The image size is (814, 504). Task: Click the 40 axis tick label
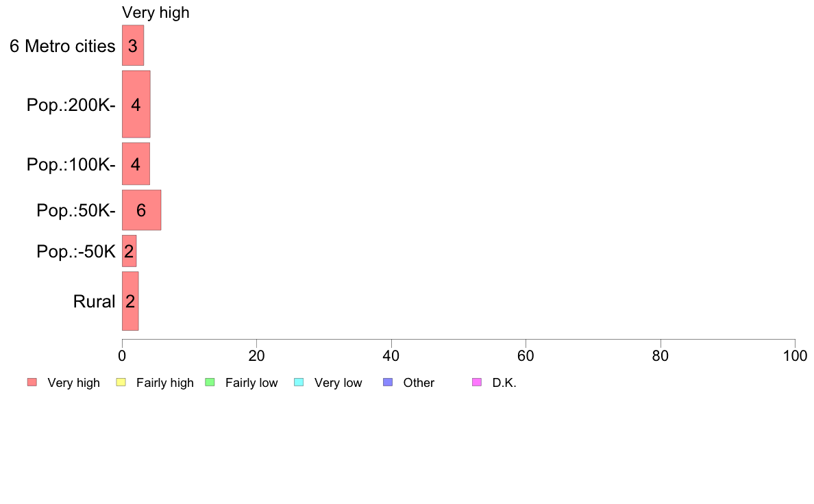point(391,355)
